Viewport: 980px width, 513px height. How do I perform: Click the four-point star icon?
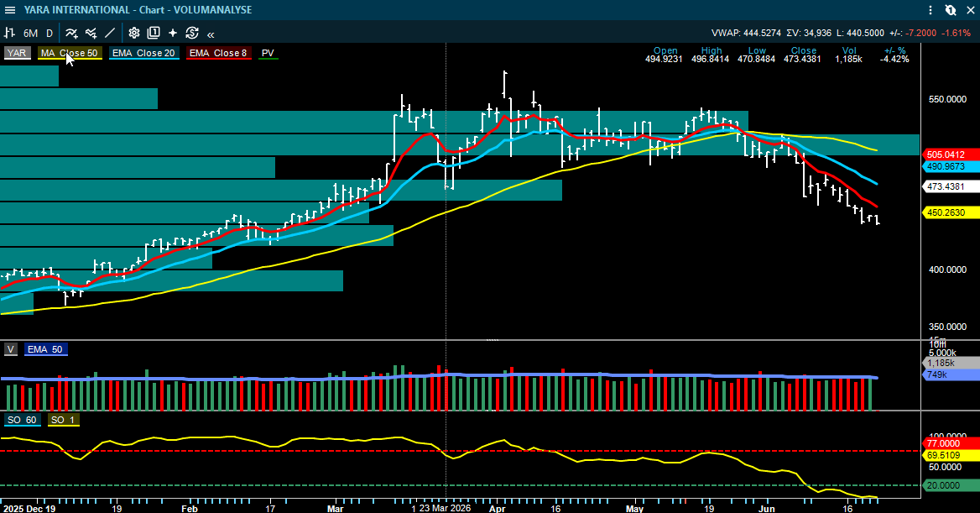coord(173,33)
